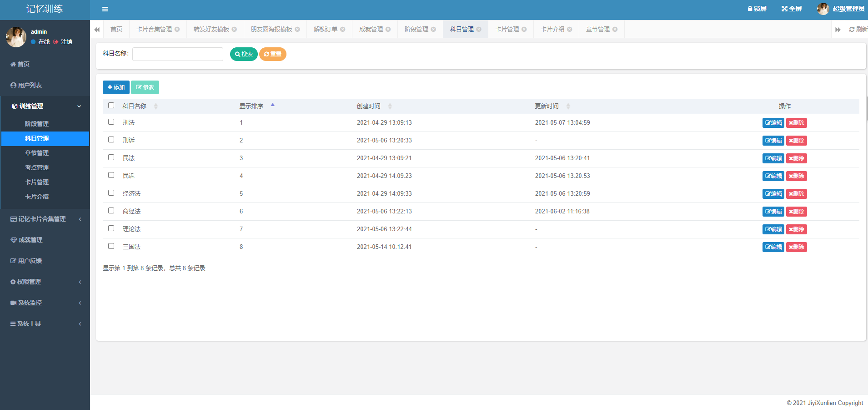Check the 三国法 row checkbox
Screen dimensions: 868x410
pyautogui.click(x=111, y=246)
